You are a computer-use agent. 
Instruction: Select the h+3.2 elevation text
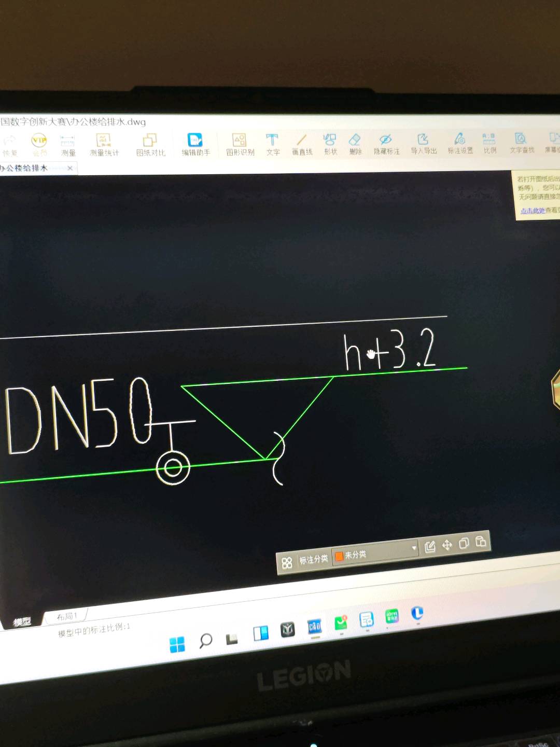[x=390, y=350]
